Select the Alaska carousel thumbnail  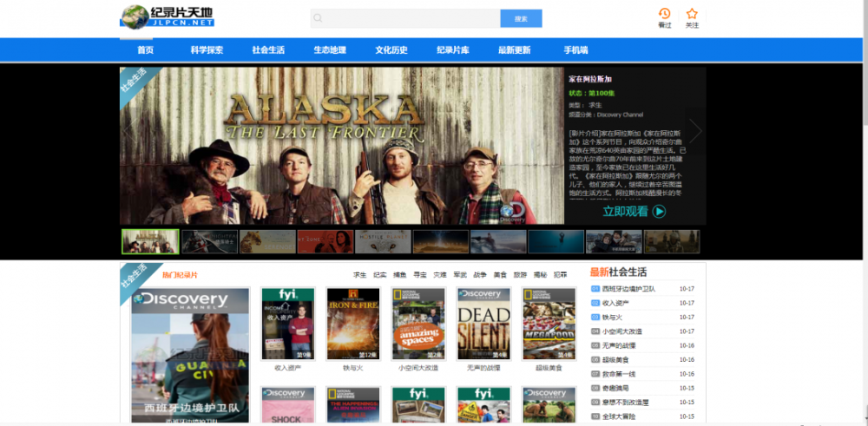[x=150, y=242]
